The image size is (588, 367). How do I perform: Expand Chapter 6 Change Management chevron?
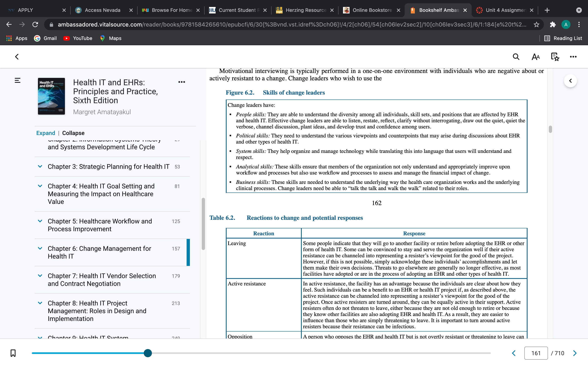click(x=40, y=248)
